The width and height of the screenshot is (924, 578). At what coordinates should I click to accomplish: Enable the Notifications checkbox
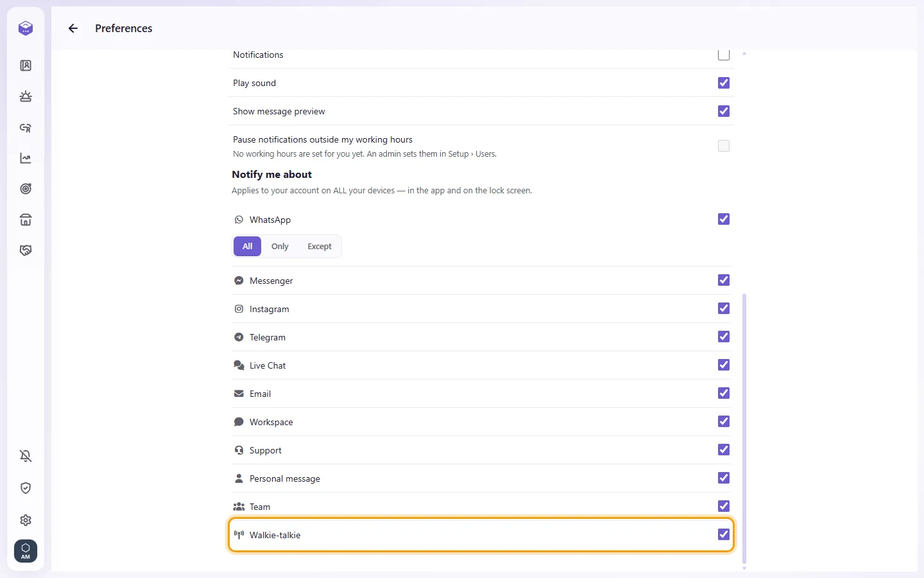(x=724, y=55)
